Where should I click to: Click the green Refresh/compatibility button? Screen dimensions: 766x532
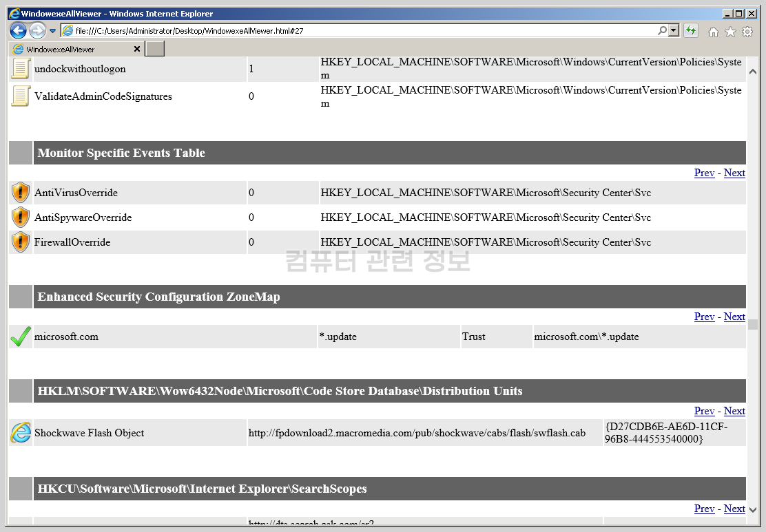pos(691,31)
